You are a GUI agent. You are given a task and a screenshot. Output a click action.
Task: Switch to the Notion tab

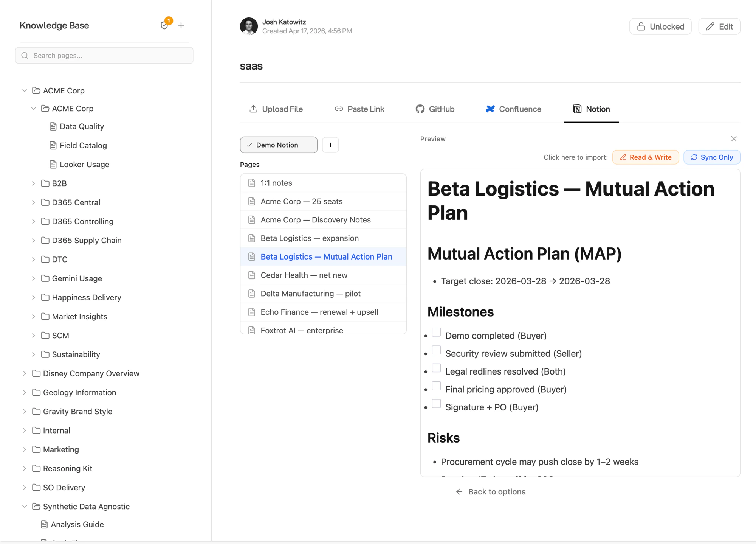tap(591, 109)
